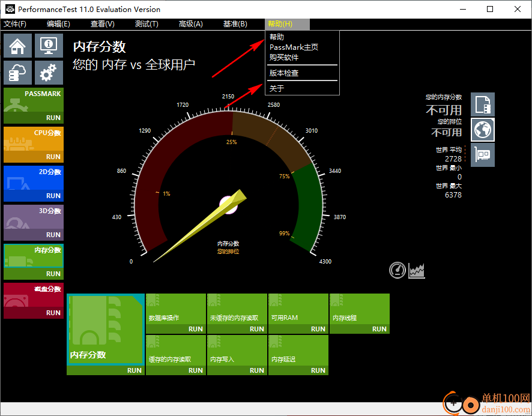
Task: Click the 世界 最大 value 6378
Action: (453, 195)
